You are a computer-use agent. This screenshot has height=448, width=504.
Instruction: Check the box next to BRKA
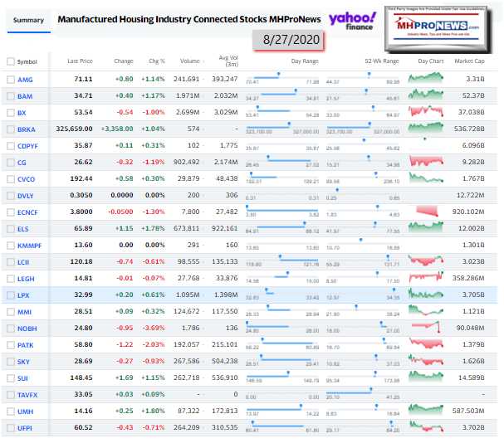click(x=11, y=129)
